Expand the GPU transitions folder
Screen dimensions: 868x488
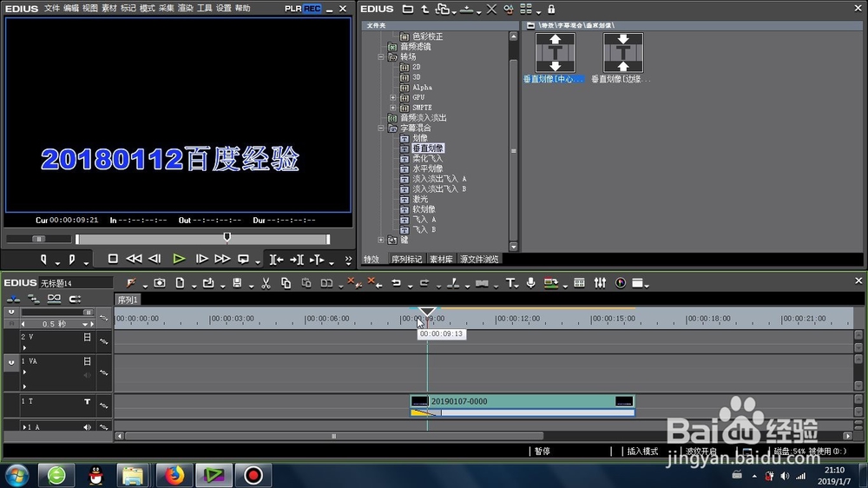[393, 97]
